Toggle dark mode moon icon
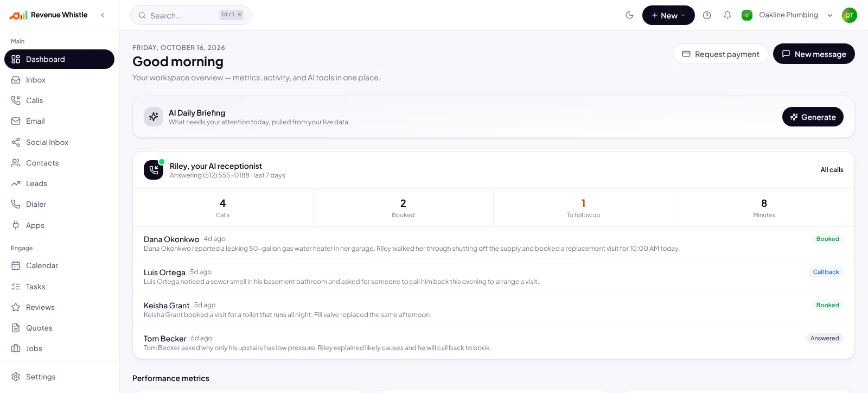This screenshot has height=393, width=868. pos(629,15)
